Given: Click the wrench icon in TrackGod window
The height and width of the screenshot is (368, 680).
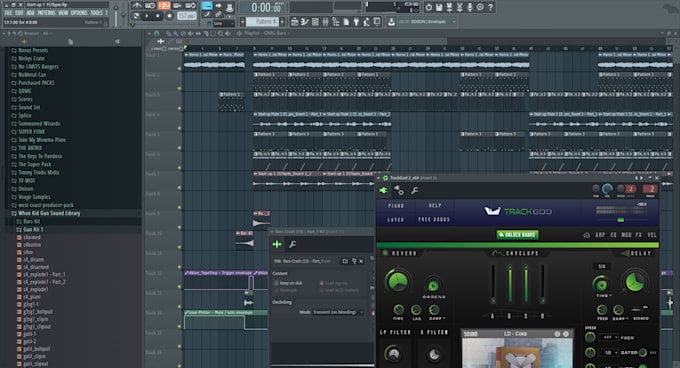Looking at the screenshot, I should point(415,190).
